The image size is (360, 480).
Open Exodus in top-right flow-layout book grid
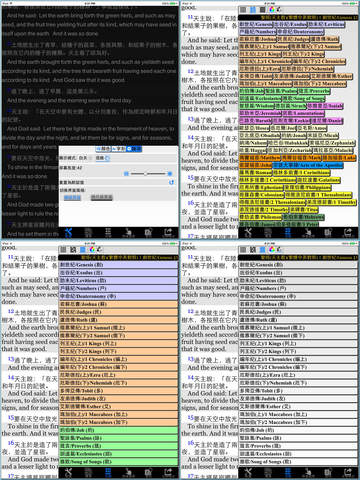[x=290, y=25]
